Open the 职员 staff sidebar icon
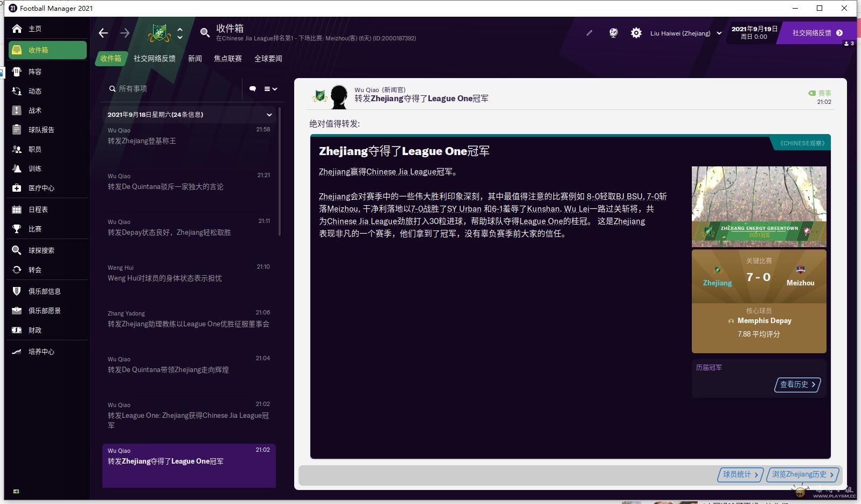 click(x=17, y=149)
